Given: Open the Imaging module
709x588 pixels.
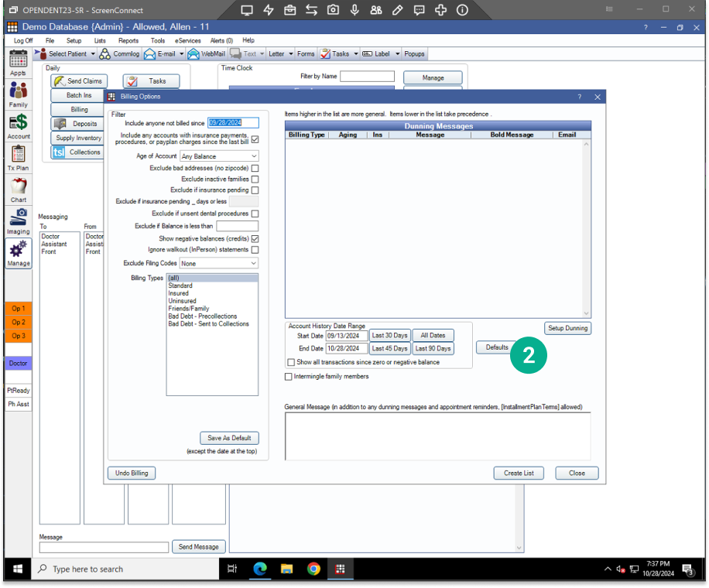Looking at the screenshot, I should coord(18,221).
